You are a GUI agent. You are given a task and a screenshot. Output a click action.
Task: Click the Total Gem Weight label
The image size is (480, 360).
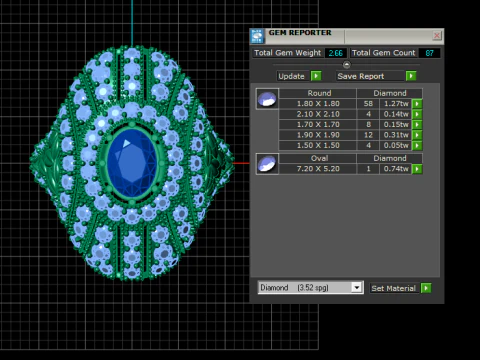(287, 53)
